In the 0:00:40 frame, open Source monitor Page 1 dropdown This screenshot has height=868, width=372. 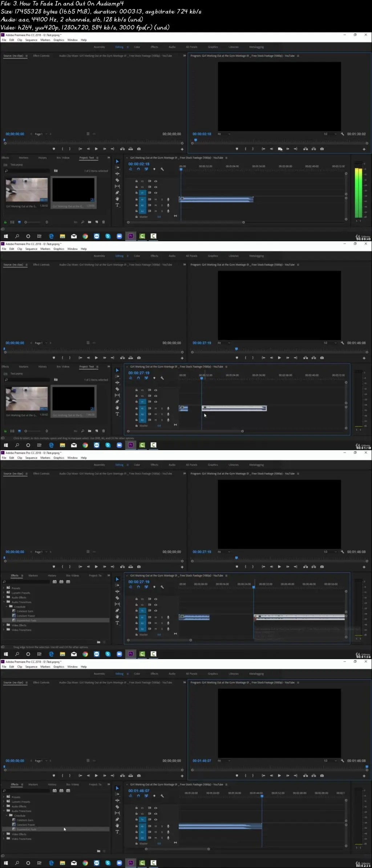[x=41, y=134]
